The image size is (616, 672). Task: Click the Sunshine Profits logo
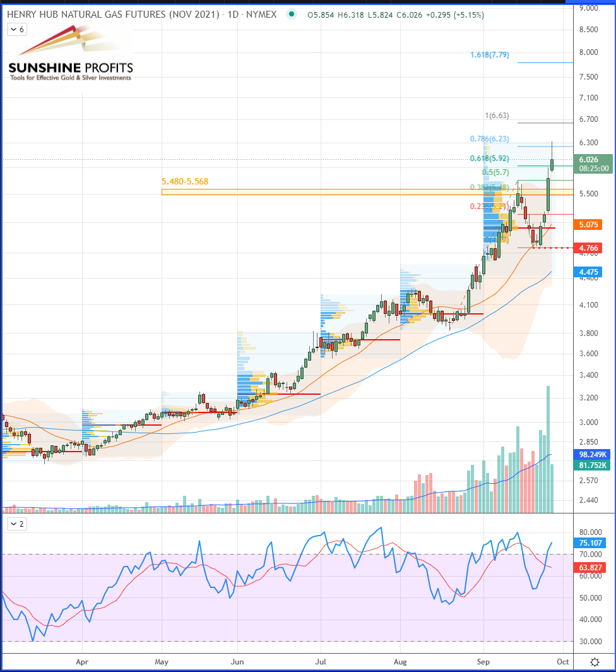click(71, 54)
